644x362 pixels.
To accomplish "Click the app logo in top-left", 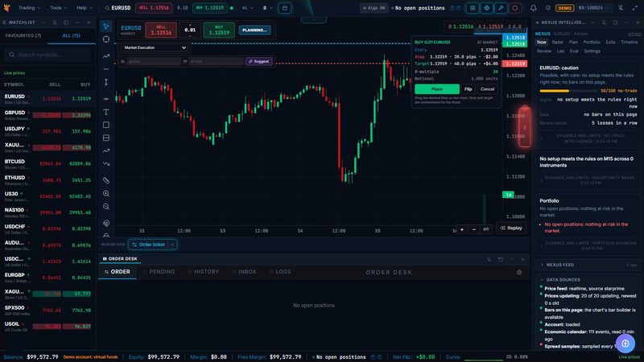I will pos(7,8).
